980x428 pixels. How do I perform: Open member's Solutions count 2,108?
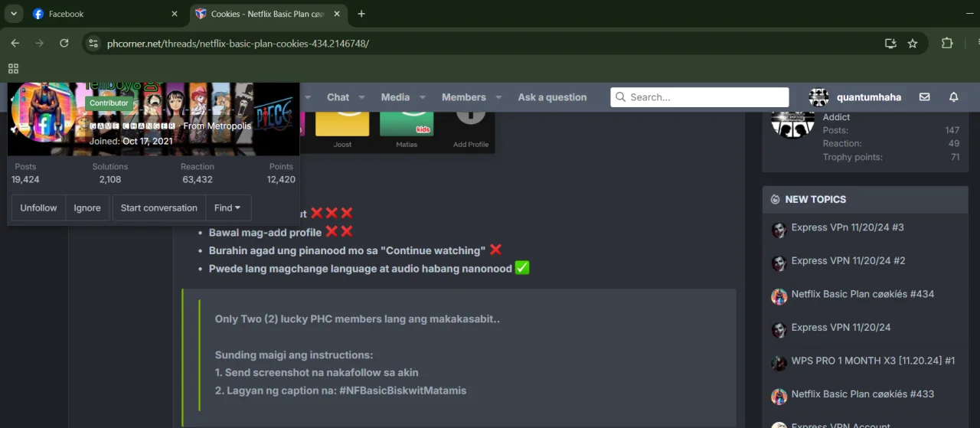(110, 179)
